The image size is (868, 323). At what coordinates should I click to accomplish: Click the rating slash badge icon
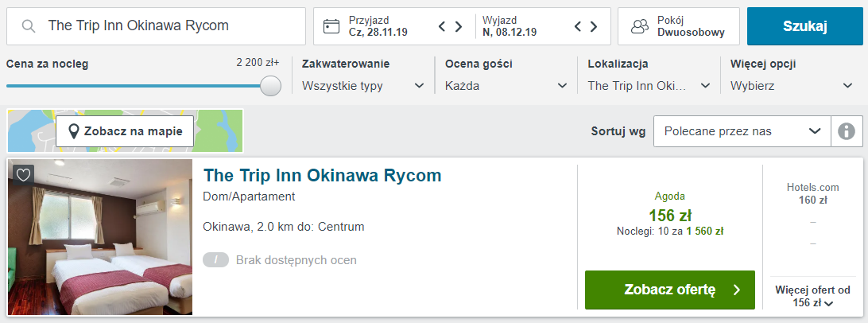(216, 260)
